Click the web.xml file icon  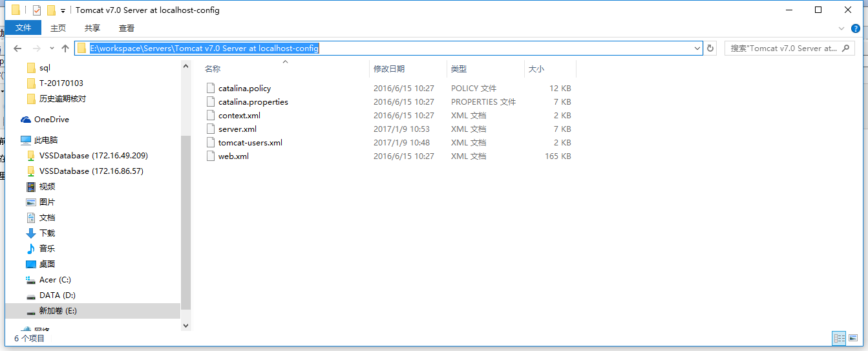click(210, 156)
